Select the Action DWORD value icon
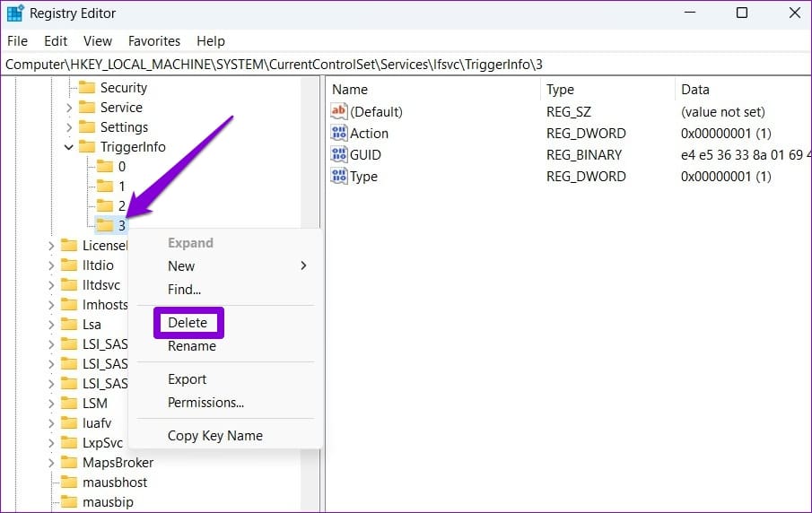 click(338, 133)
